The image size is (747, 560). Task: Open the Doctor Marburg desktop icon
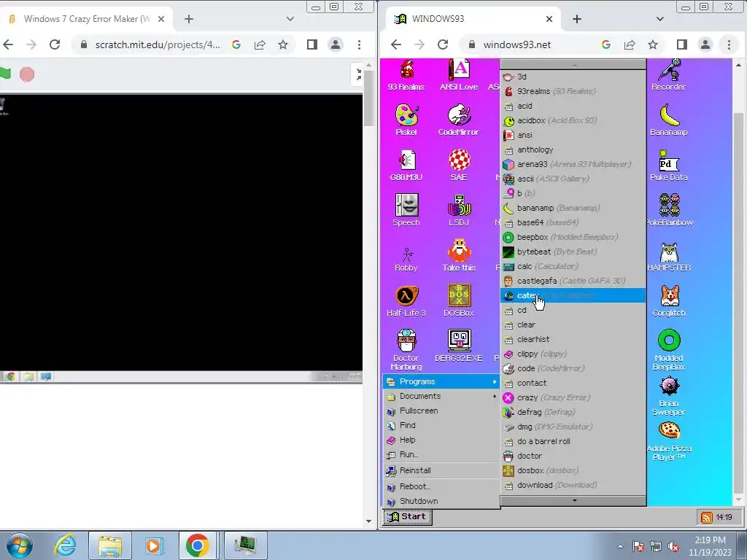pos(406,349)
